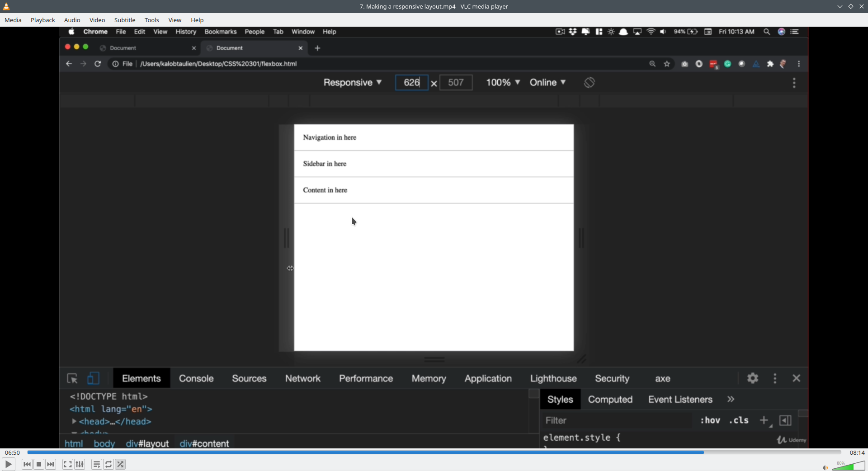Open the Online throttling dropdown

(548, 82)
